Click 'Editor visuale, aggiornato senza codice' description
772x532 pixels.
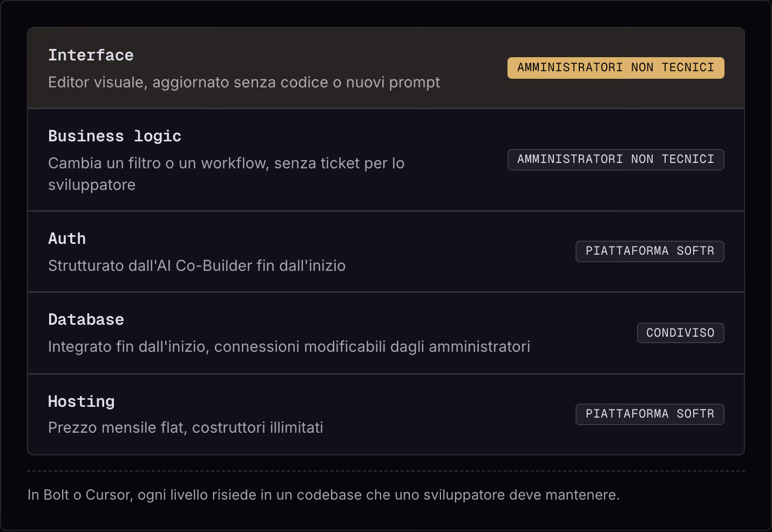click(244, 83)
